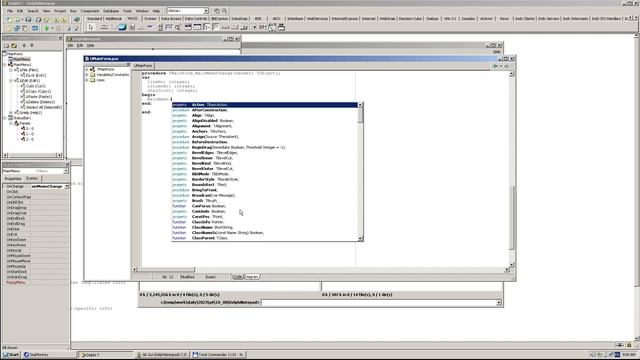Image resolution: width=640 pixels, height=360 pixels.
Task: Open the OnChange event handler dropdown
Action: click(x=66, y=187)
